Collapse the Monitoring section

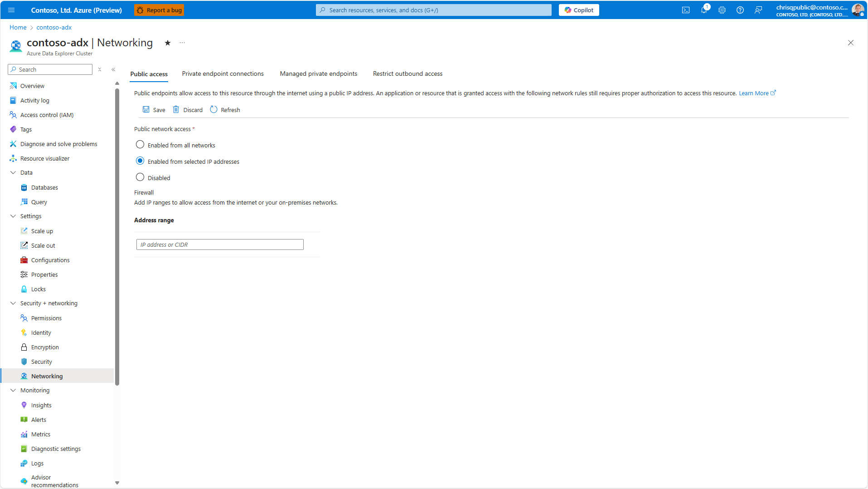[x=13, y=390]
